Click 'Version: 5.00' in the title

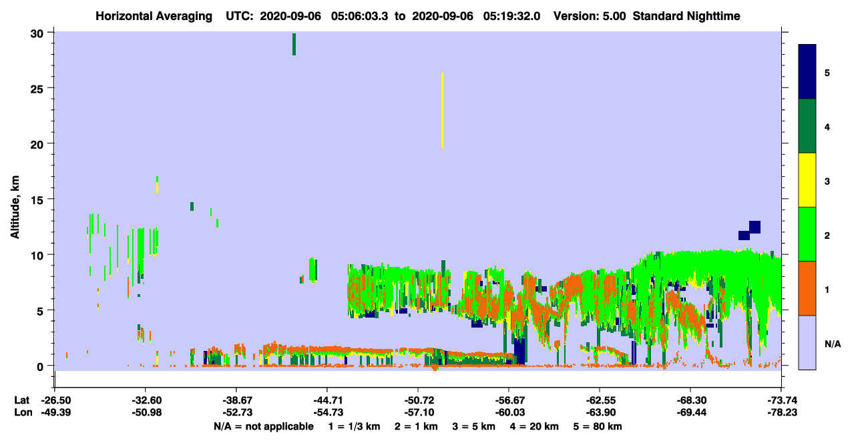coord(590,16)
